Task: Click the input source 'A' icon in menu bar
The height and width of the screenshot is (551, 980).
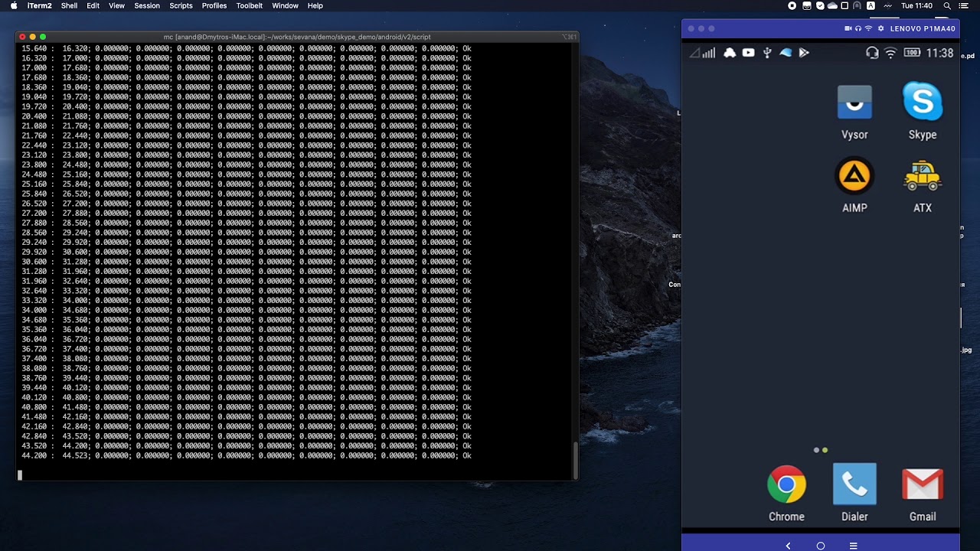Action: [871, 5]
